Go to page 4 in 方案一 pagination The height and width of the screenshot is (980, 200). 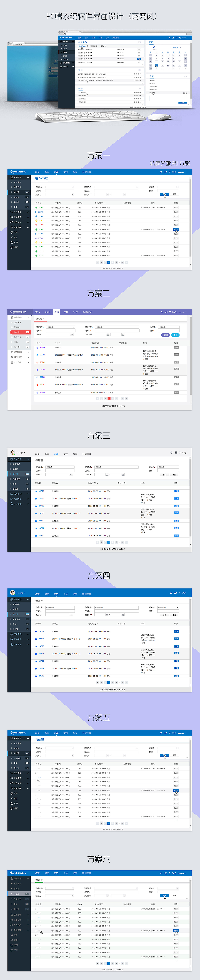(112, 262)
